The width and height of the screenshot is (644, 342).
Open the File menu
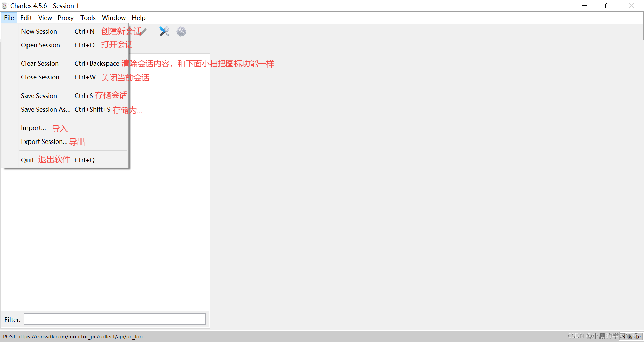pos(9,18)
